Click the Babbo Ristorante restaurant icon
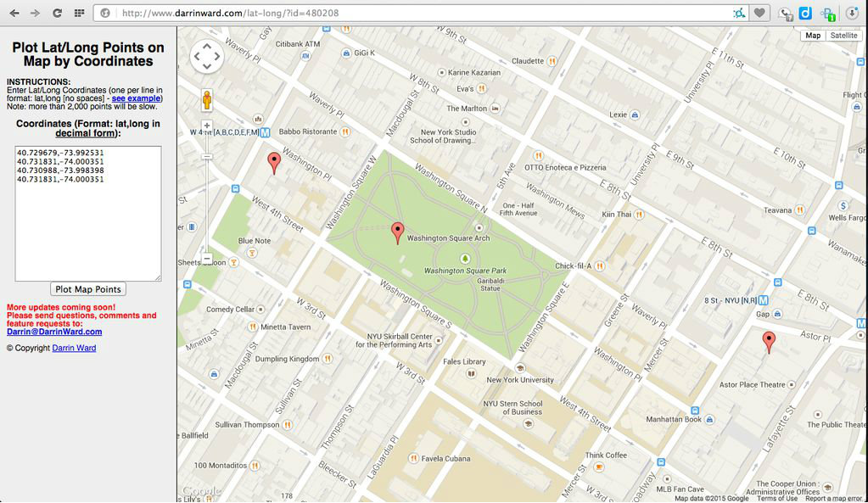Image resolution: width=868 pixels, height=503 pixels. coord(345,131)
